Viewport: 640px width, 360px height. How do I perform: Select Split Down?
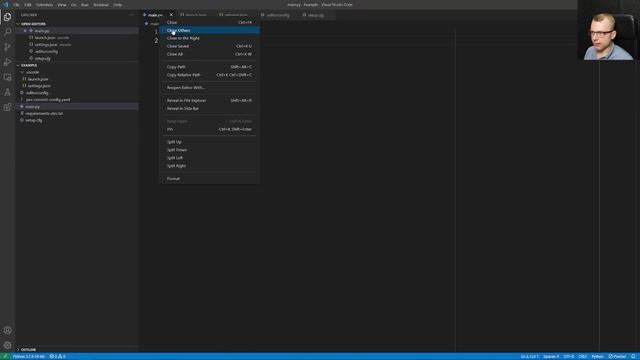pyautogui.click(x=209, y=150)
